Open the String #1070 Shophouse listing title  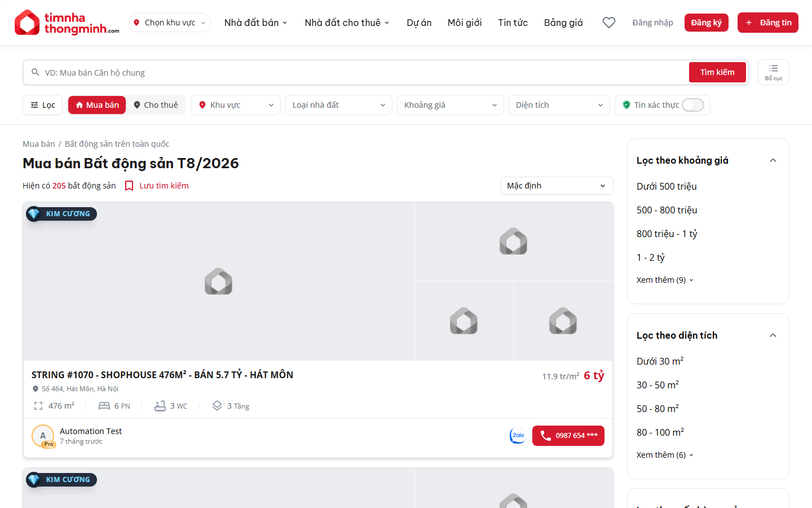point(162,375)
